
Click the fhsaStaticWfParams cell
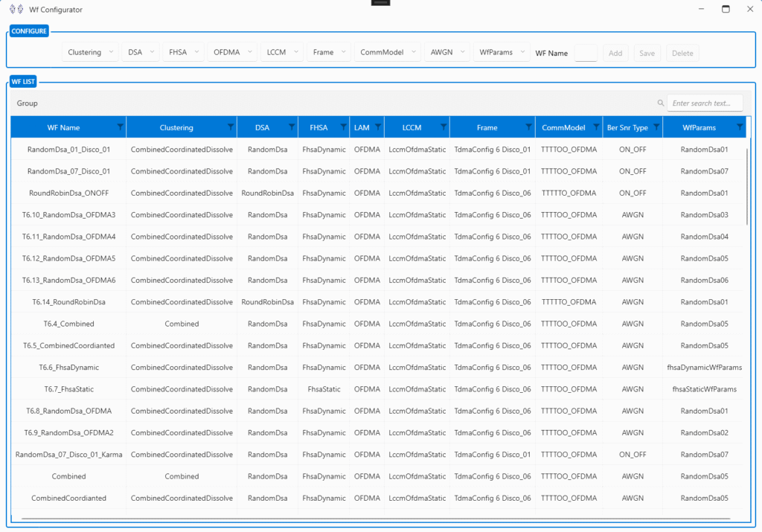click(x=704, y=389)
